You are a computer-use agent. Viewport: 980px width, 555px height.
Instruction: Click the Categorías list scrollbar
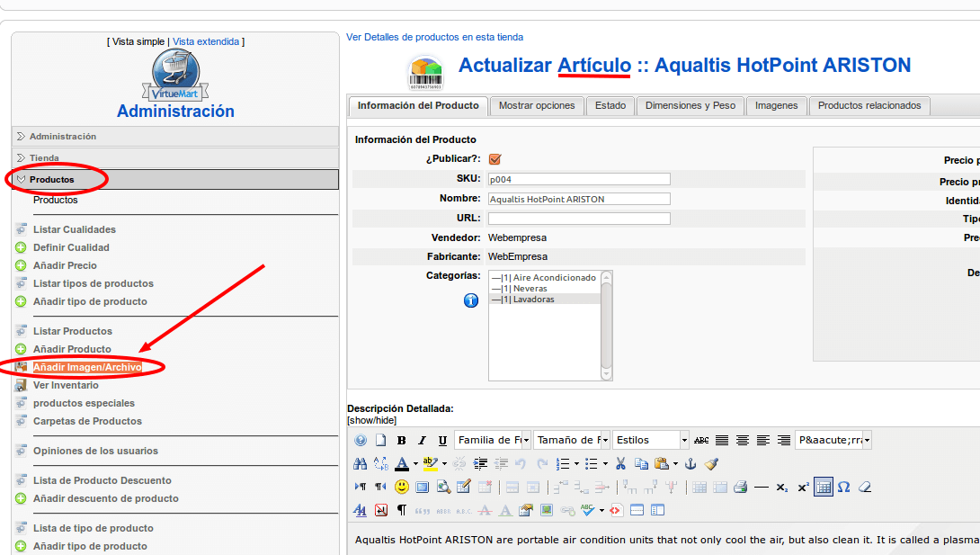(x=606, y=326)
